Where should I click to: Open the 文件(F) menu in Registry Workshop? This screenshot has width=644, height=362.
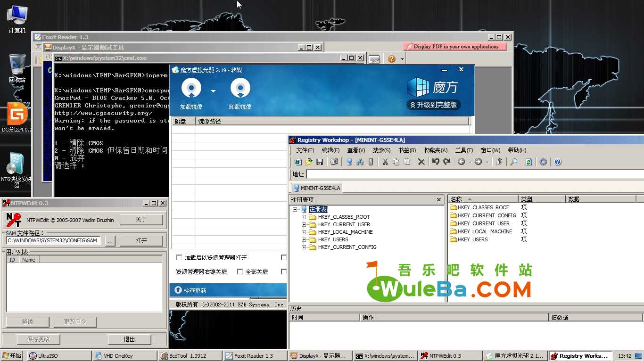(305, 150)
